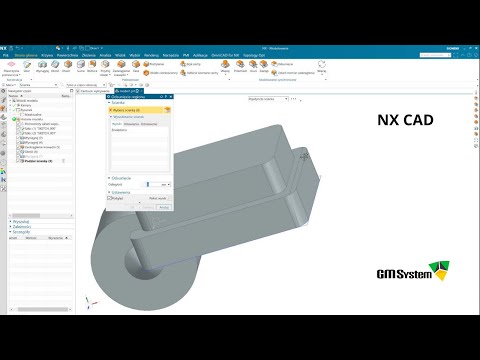This screenshot has height=360, width=480.
Task: Select the Wyciągnij extrude tool
Action: (42, 66)
